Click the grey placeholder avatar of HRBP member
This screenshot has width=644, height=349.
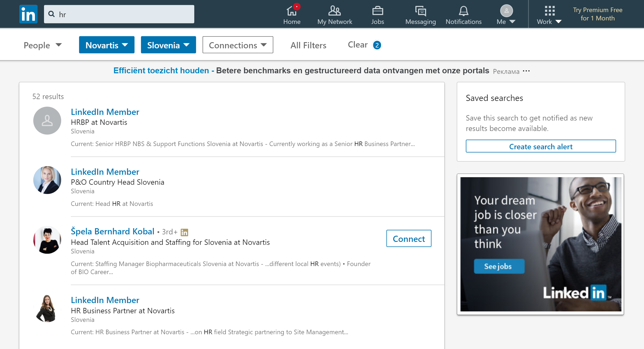[x=47, y=121]
